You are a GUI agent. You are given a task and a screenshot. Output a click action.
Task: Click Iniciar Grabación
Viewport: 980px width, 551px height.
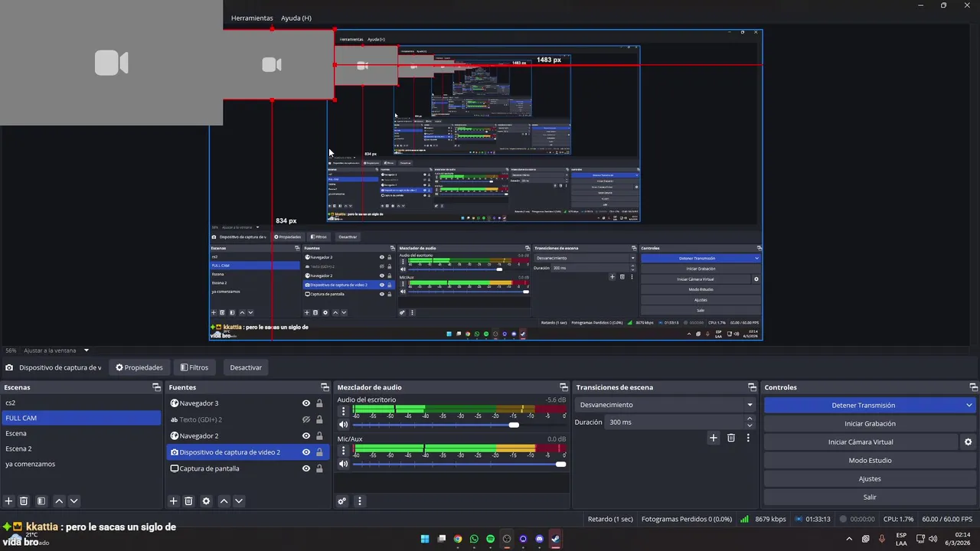point(870,424)
